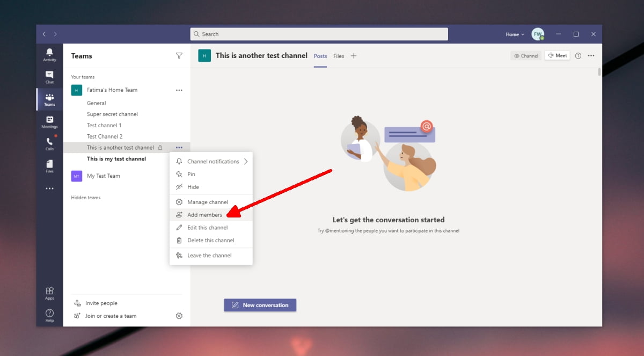Open ellipsis for This is another test channel
Screen dimensions: 644x356
pyautogui.click(x=179, y=148)
